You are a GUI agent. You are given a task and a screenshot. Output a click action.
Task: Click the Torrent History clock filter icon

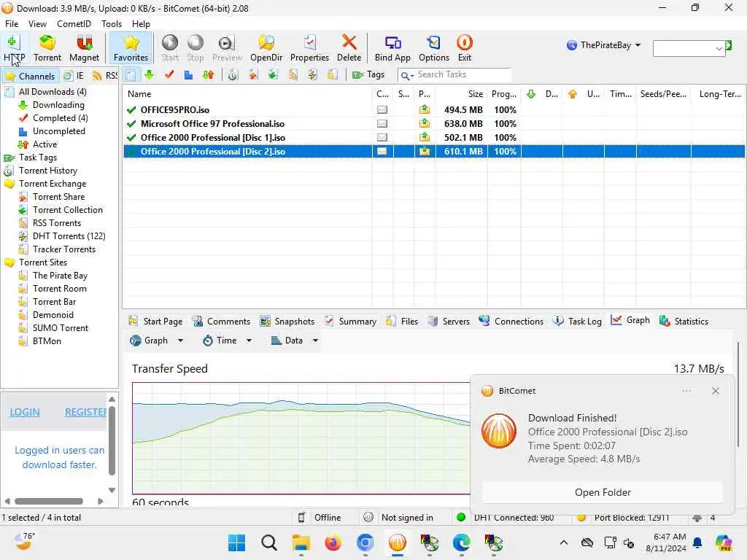(x=233, y=75)
